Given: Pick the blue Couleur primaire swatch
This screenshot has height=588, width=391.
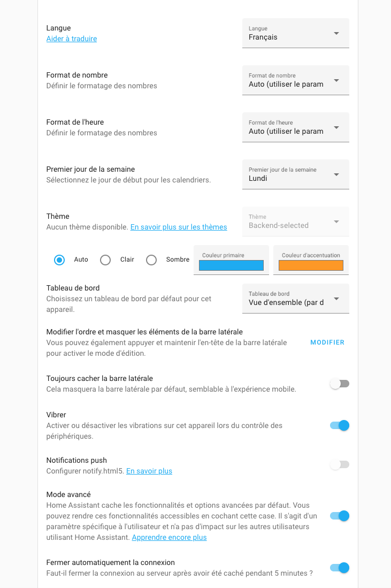Looking at the screenshot, I should pos(231,265).
